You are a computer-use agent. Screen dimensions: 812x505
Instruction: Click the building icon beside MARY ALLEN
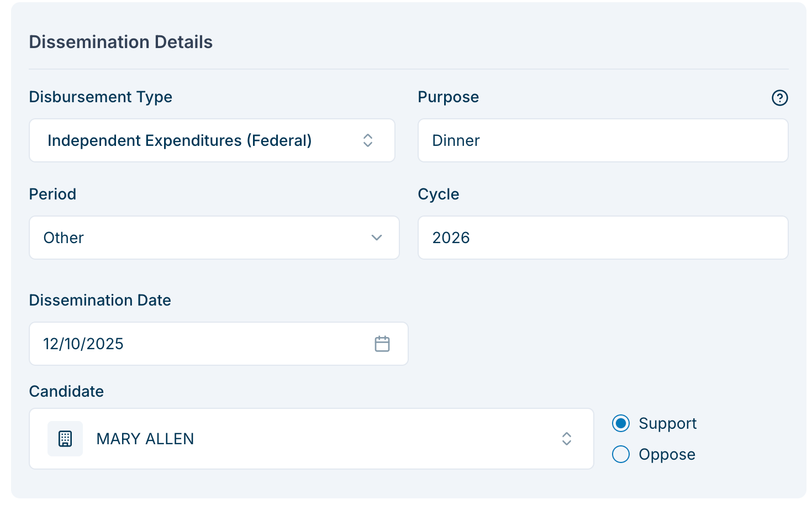[65, 439]
